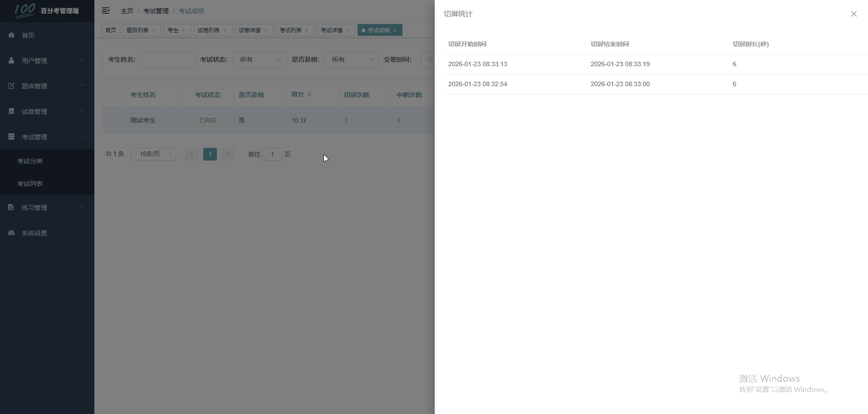Screen dimensions: 868x414
Task: Click the 试卷管理 paper icon
Action: [x=11, y=111]
